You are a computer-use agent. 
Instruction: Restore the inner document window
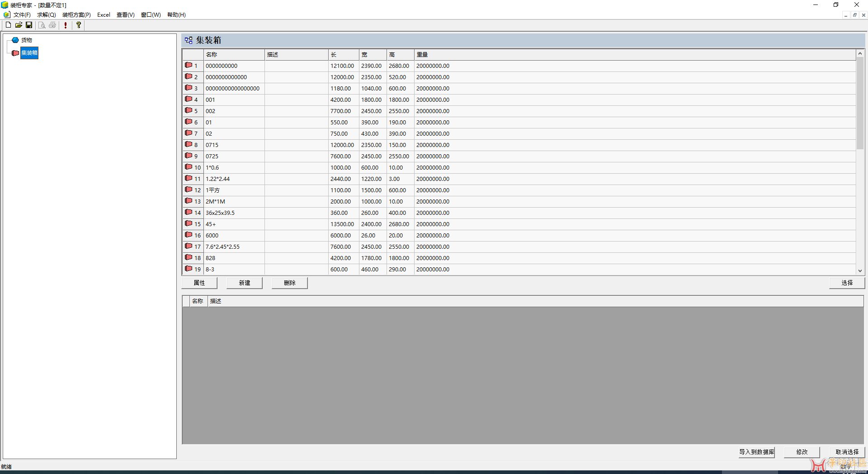pos(854,15)
